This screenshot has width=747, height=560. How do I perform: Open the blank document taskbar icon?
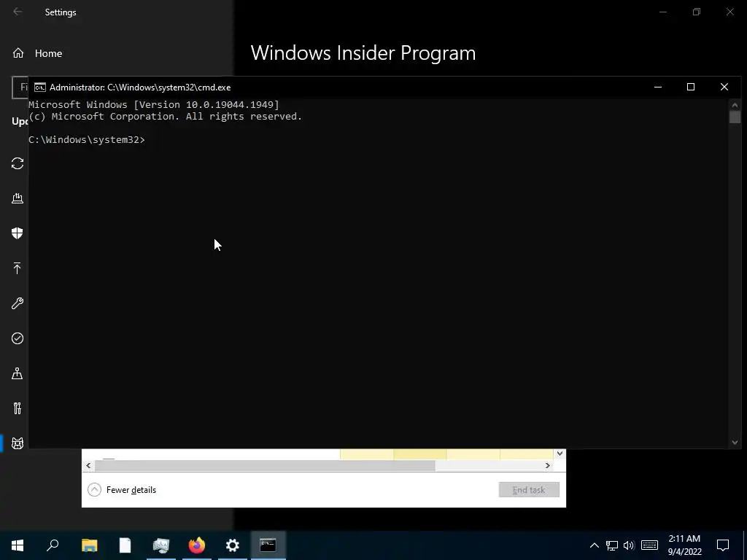pyautogui.click(x=125, y=545)
